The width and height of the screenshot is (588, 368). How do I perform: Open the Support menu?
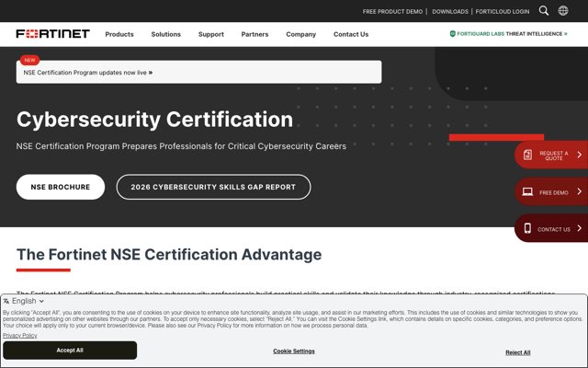tap(211, 34)
